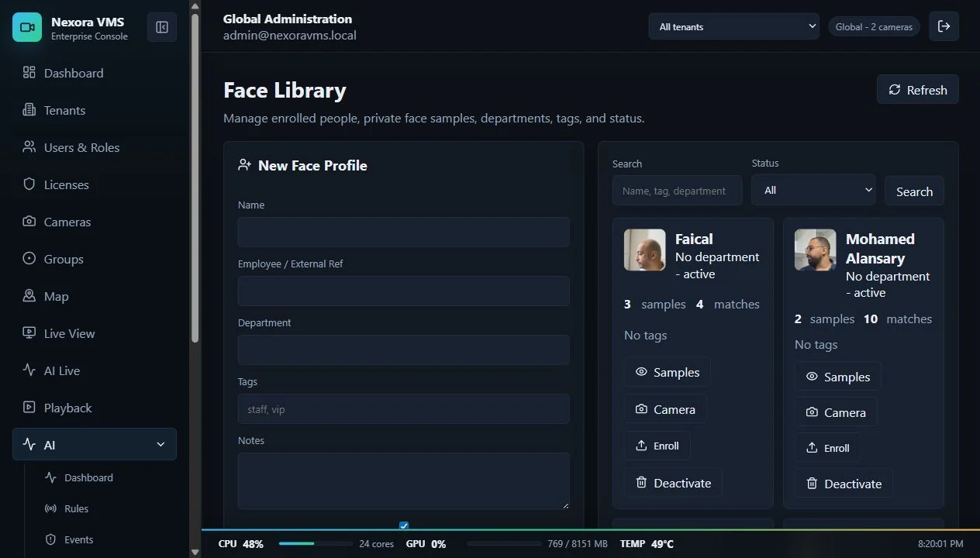The width and height of the screenshot is (980, 558).
Task: Open the Events submenu item
Action: pos(107,539)
